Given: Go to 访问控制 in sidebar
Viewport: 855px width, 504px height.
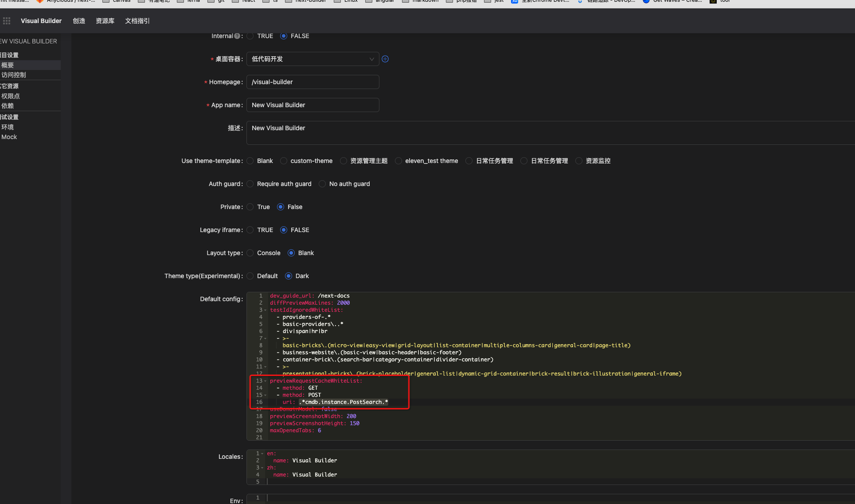Looking at the screenshot, I should [x=14, y=75].
